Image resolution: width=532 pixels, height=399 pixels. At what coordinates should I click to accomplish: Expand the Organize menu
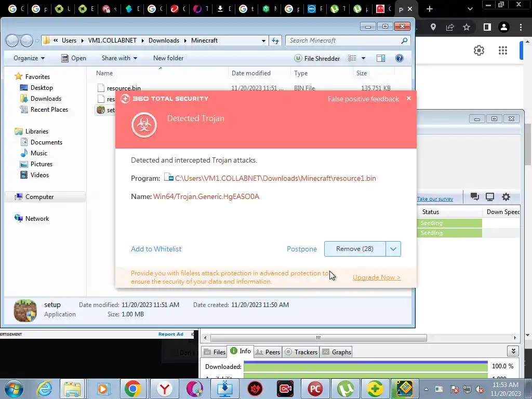click(29, 58)
